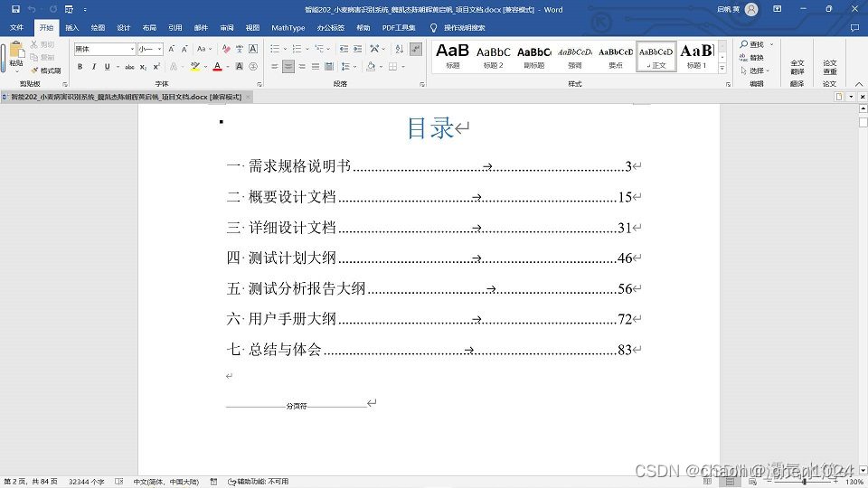The height and width of the screenshot is (488, 868).
Task: Open shading paint bucket
Action: 371,66
